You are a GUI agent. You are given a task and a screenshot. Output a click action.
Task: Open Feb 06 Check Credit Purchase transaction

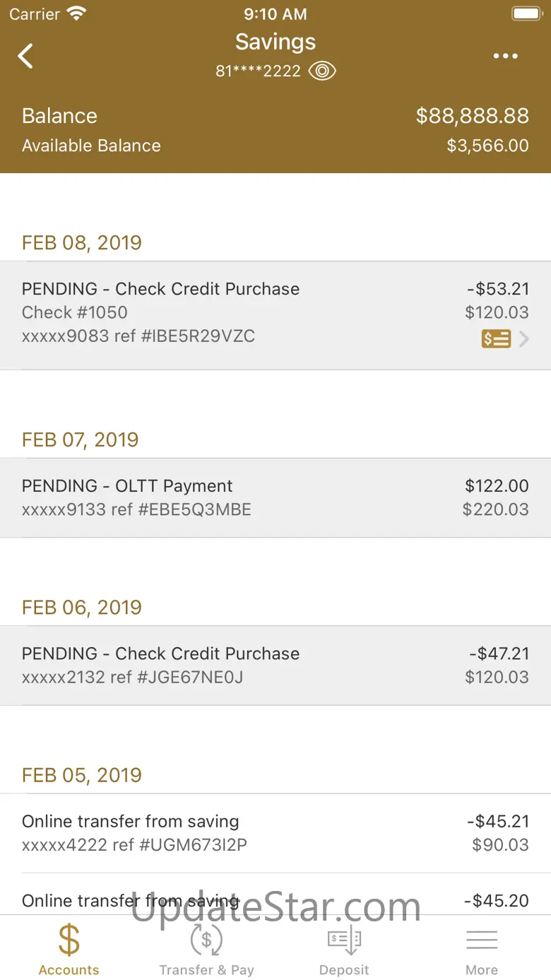pyautogui.click(x=275, y=665)
